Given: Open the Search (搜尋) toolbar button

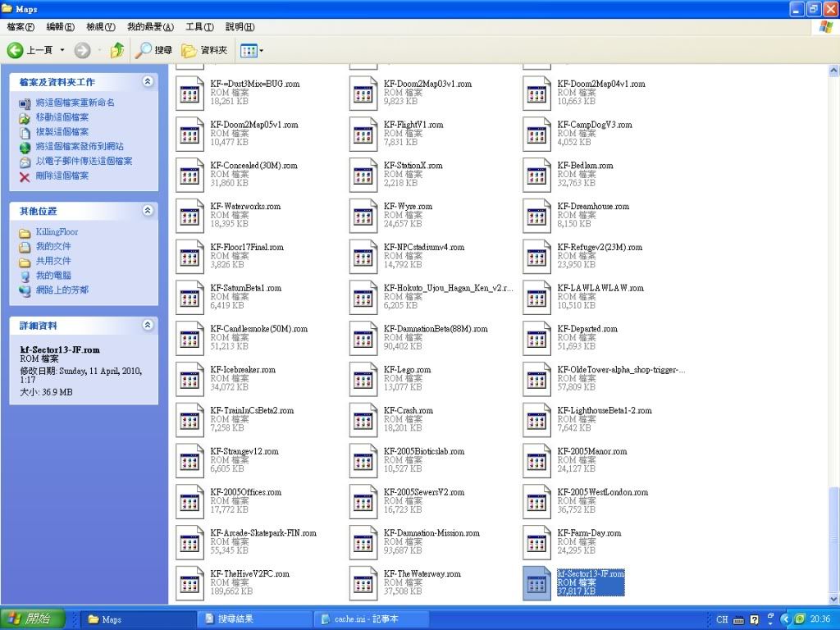Looking at the screenshot, I should 154,51.
